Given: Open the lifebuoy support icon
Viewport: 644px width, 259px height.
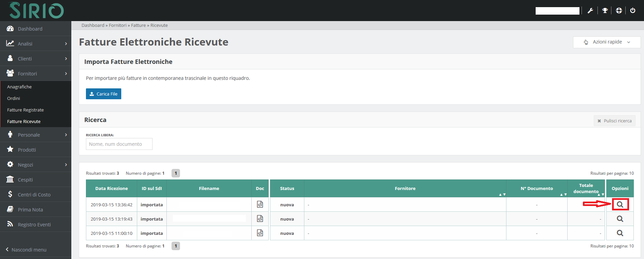Looking at the screenshot, I should click(x=619, y=11).
